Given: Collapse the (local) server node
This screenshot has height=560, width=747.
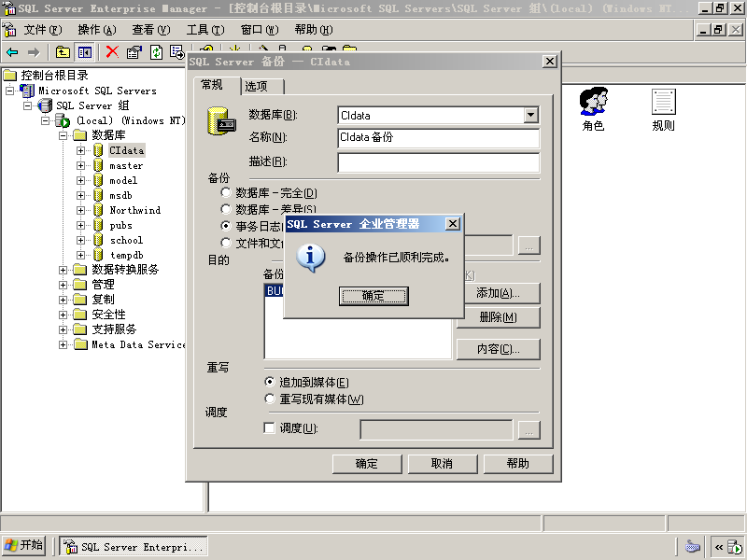Looking at the screenshot, I should tap(45, 120).
